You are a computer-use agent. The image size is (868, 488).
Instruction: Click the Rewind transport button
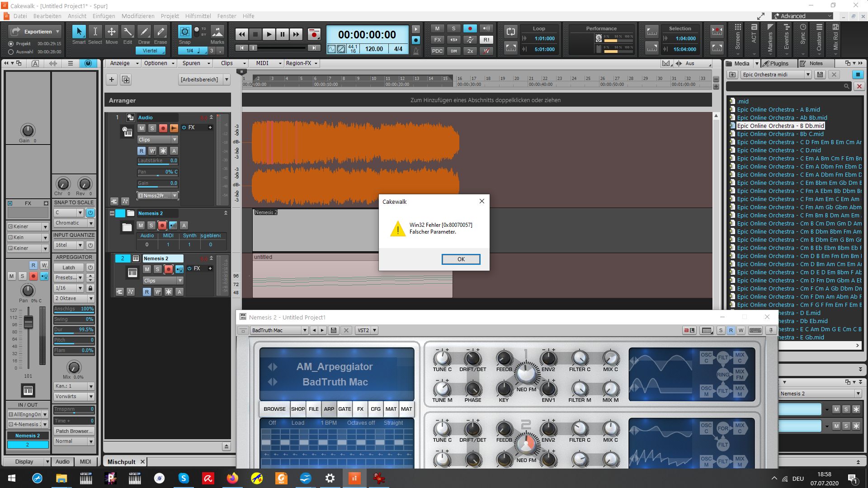242,34
